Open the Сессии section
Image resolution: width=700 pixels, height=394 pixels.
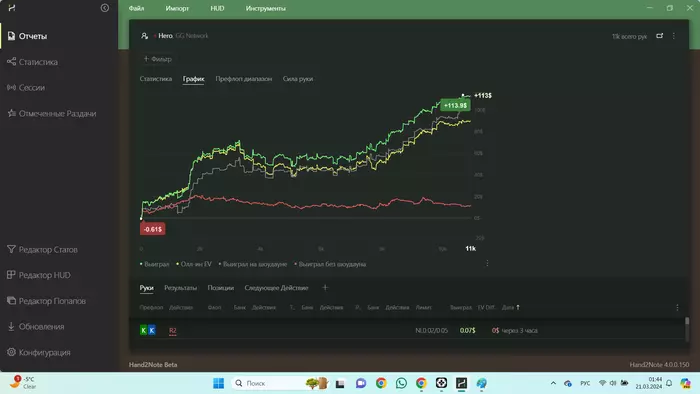pos(26,87)
